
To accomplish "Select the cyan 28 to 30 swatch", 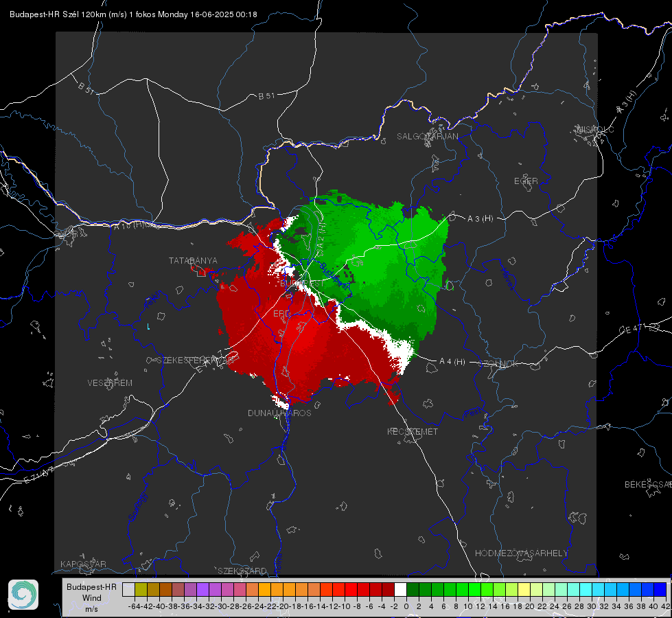I will click(x=586, y=589).
